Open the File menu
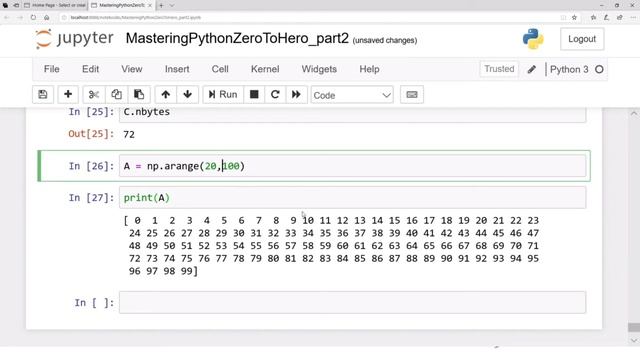The width and height of the screenshot is (640, 360). (51, 69)
